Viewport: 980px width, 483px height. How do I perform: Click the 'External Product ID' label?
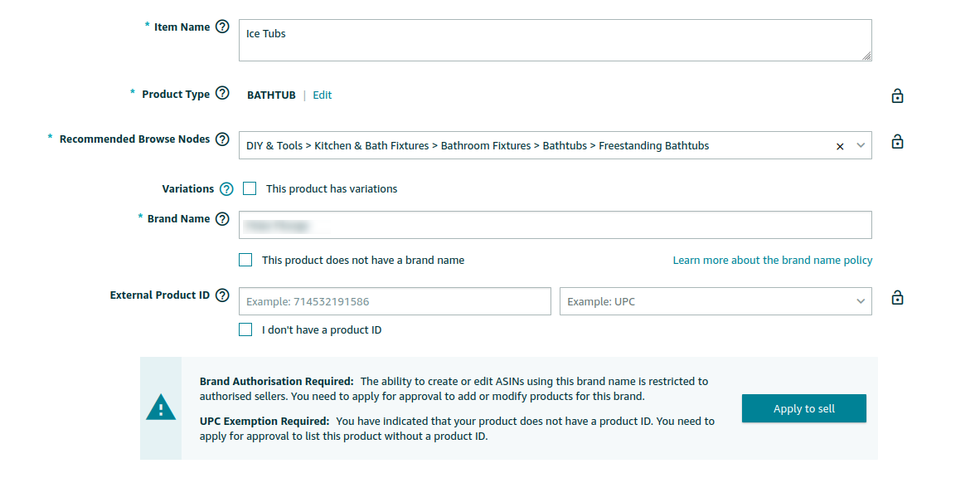point(159,295)
